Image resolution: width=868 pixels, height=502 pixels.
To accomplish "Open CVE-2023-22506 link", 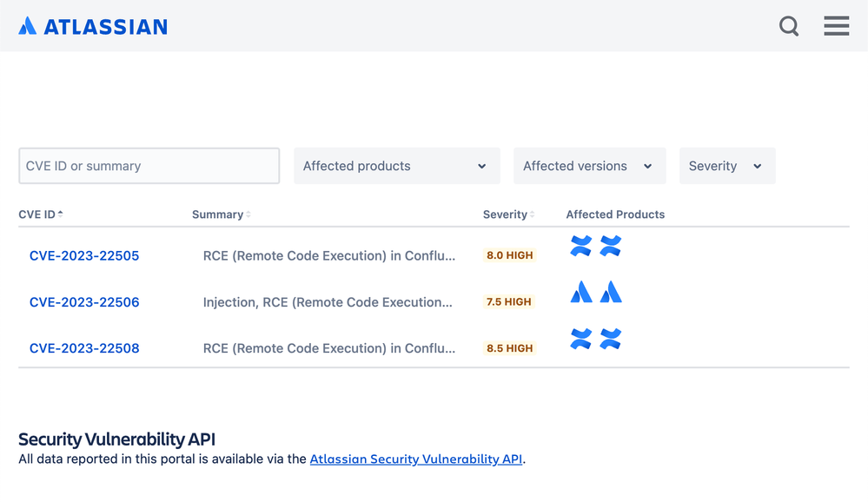I will pyautogui.click(x=84, y=302).
